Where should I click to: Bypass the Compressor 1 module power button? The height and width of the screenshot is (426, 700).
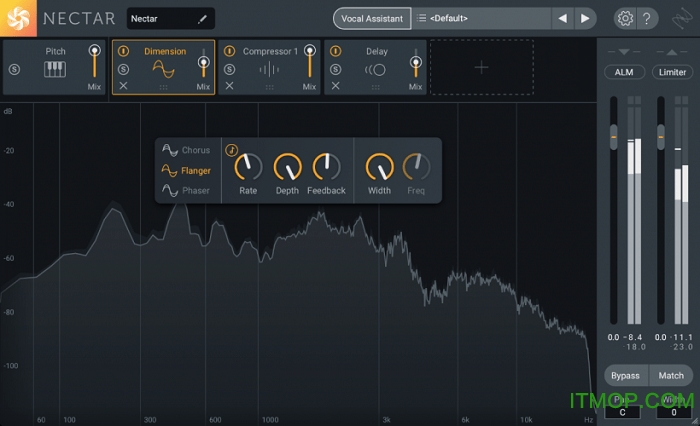tap(229, 52)
